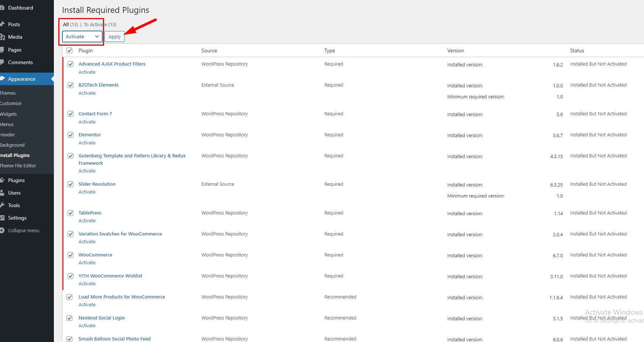Open the Menus submenu item
The height and width of the screenshot is (342, 644).
pos(7,125)
